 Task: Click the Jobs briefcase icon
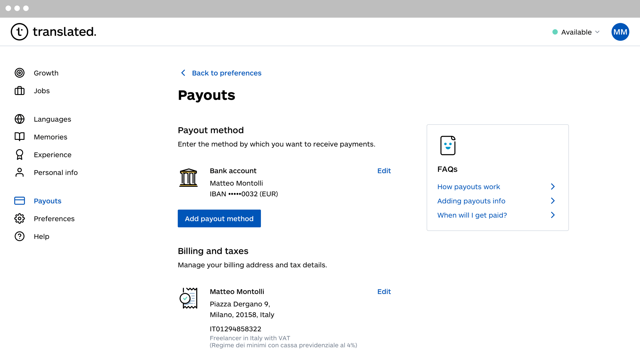click(20, 91)
